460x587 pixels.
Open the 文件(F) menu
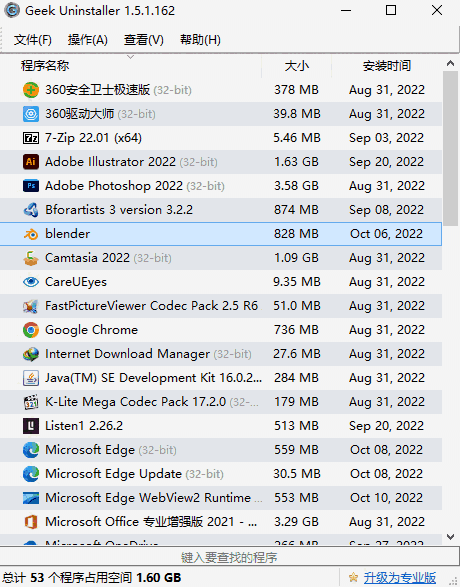33,40
